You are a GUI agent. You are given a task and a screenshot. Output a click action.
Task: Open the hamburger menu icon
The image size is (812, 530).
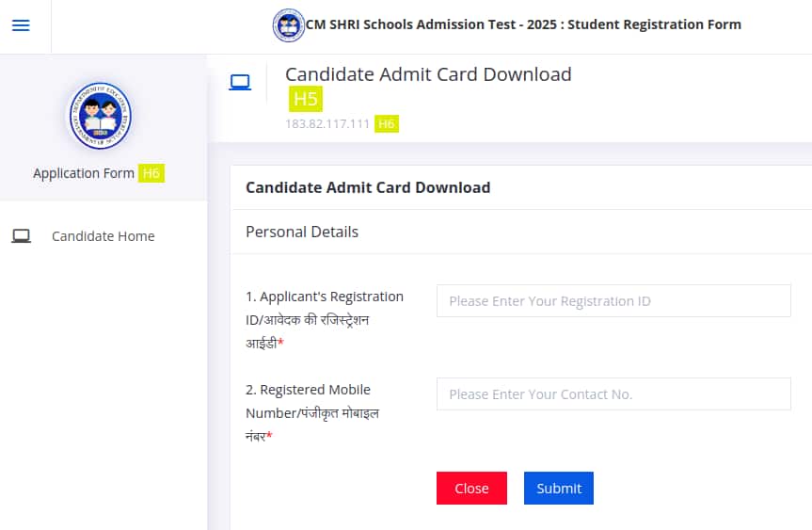coord(21,25)
